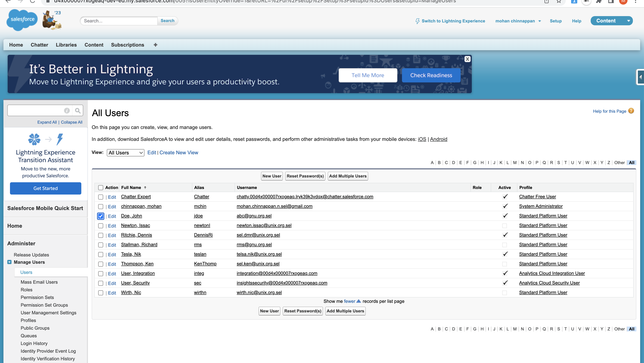Open the Chatter tab
644x363 pixels.
coord(39,45)
